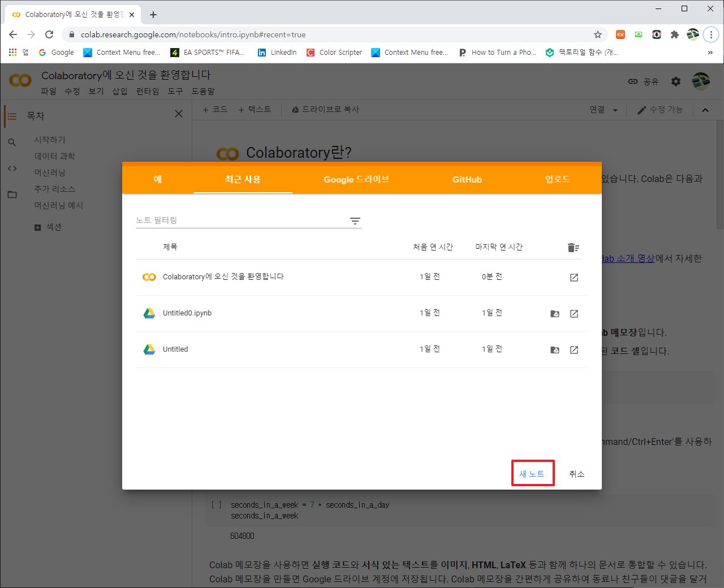Add a new 섹션 in contents

[48, 227]
